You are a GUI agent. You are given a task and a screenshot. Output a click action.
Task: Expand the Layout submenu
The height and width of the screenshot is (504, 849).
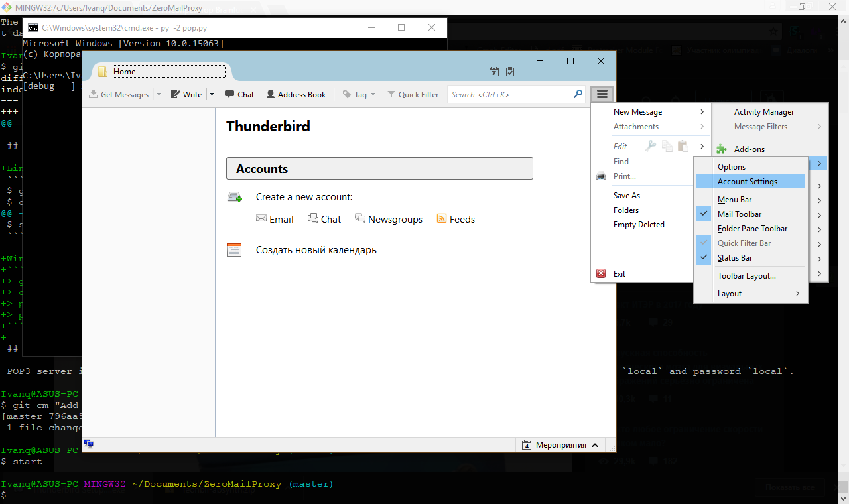click(751, 294)
